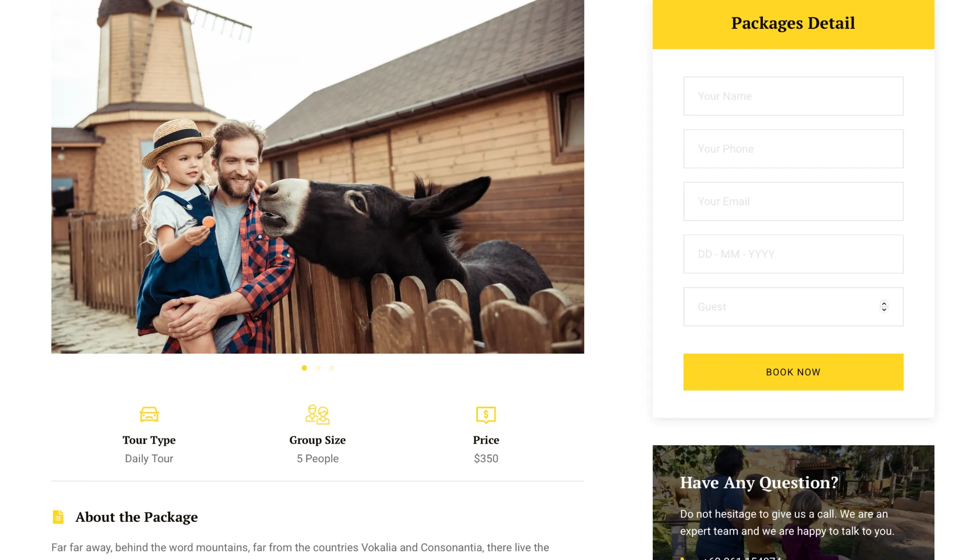Select the first carousel dot
968x560 pixels.
point(304,368)
